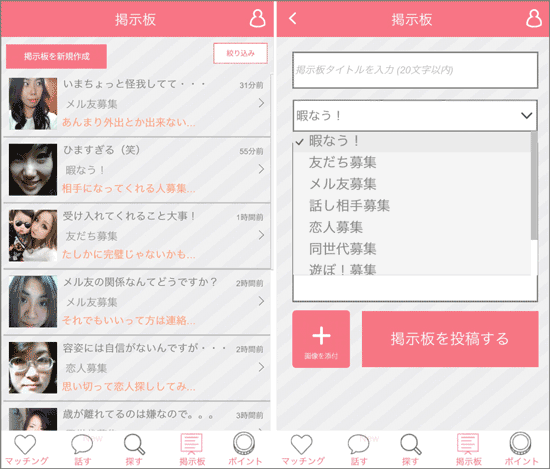550x469 pixels.
Task: Open the 話す chat bubble on left bar
Action: click(82, 444)
